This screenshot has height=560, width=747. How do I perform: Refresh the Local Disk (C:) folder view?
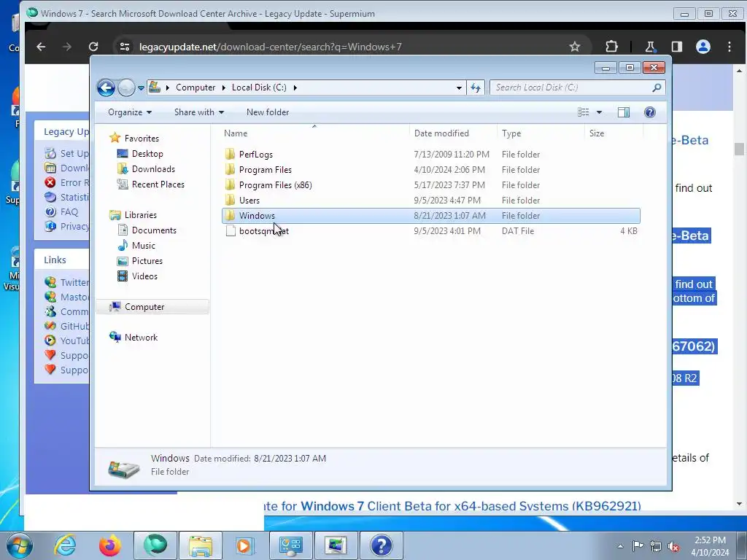[x=476, y=87]
